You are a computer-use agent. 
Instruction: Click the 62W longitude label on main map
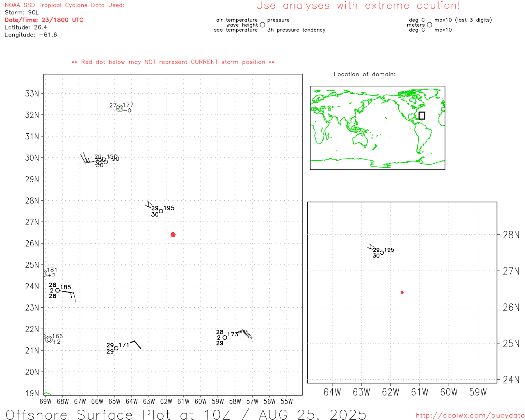[x=166, y=401]
